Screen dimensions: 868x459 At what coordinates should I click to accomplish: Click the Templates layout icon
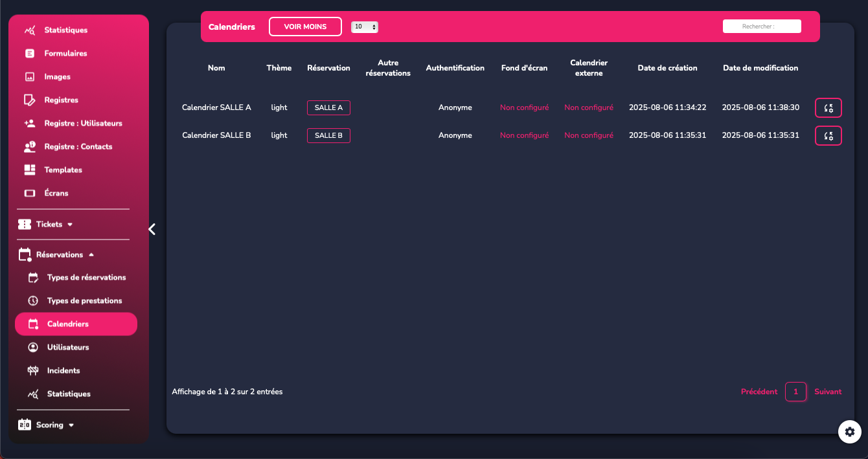[29, 170]
